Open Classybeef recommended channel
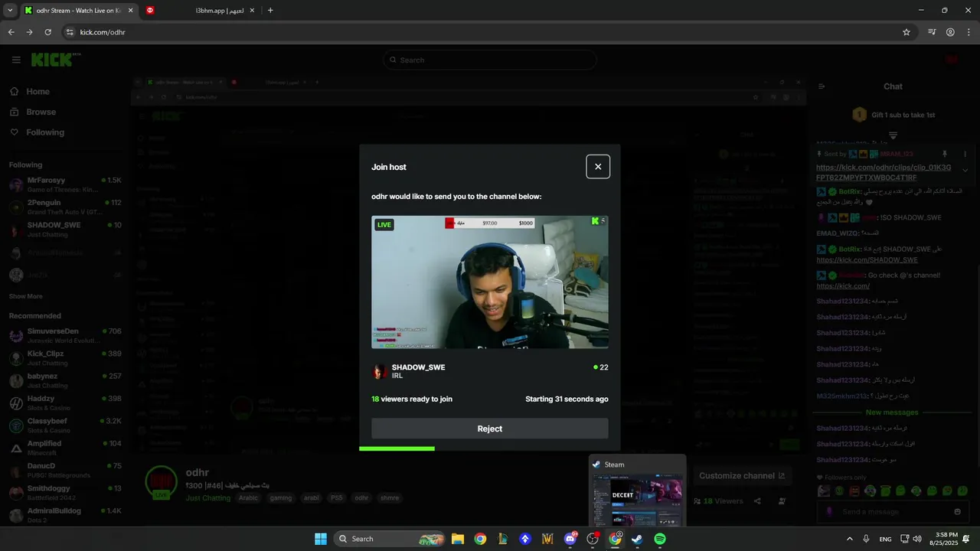This screenshot has height=551, width=980. click(x=65, y=425)
